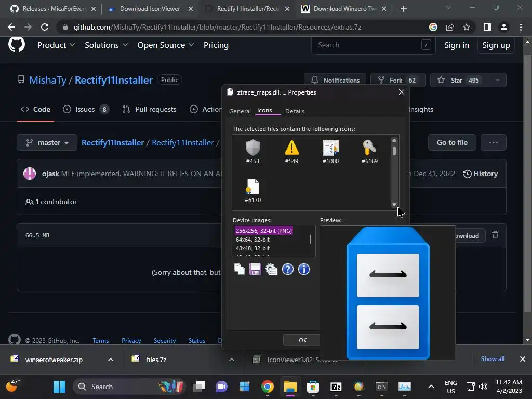Image resolution: width=532 pixels, height=399 pixels.
Task: Select the warning triangle icon #549
Action: point(292,152)
